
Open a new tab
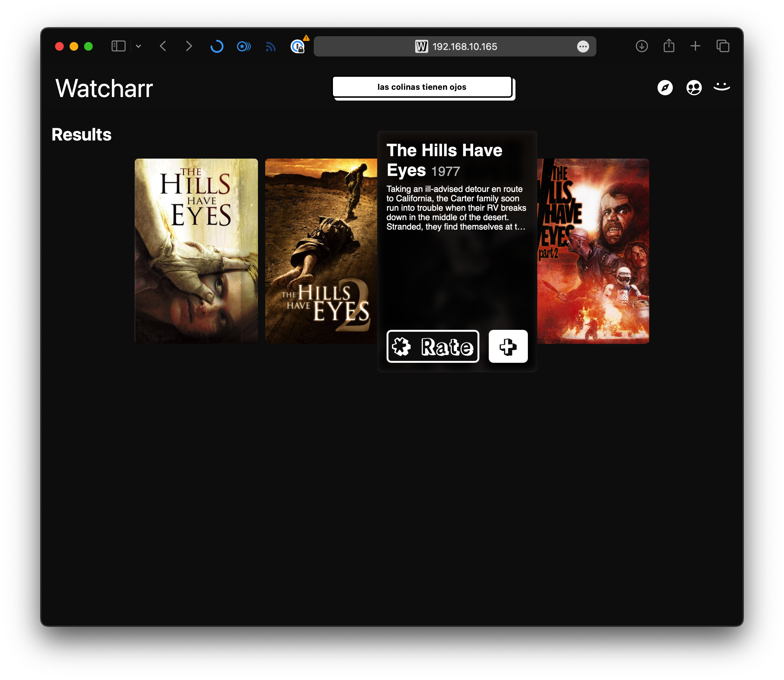[695, 46]
